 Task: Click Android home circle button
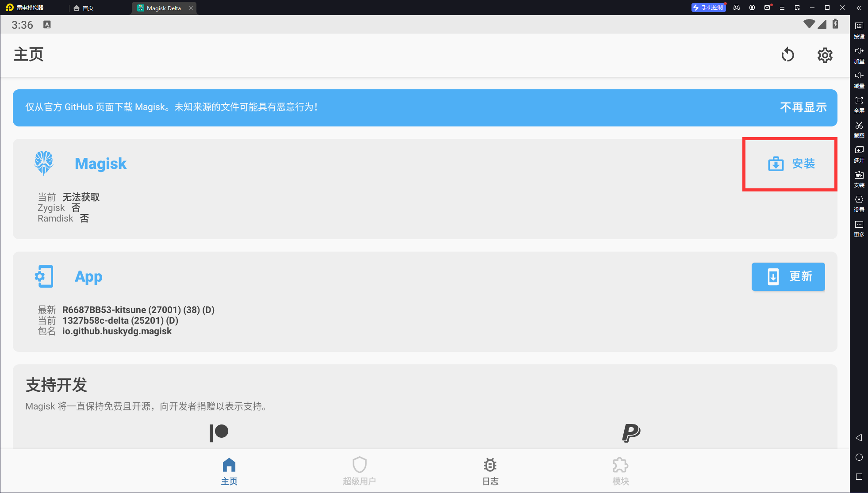(859, 457)
